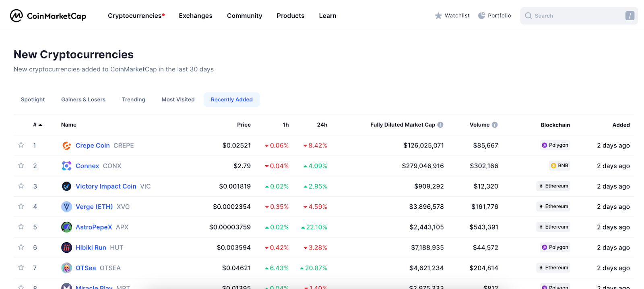Open the Portfolio pie chart icon
Screen dimensions: 644x289
pos(481,16)
